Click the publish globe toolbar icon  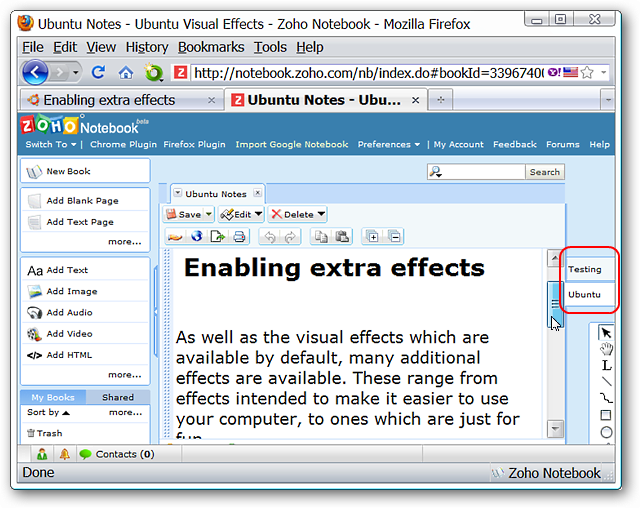pos(197,237)
